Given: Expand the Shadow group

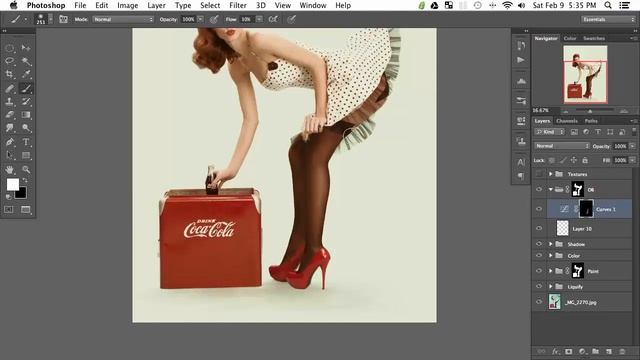Looking at the screenshot, I should (x=551, y=244).
